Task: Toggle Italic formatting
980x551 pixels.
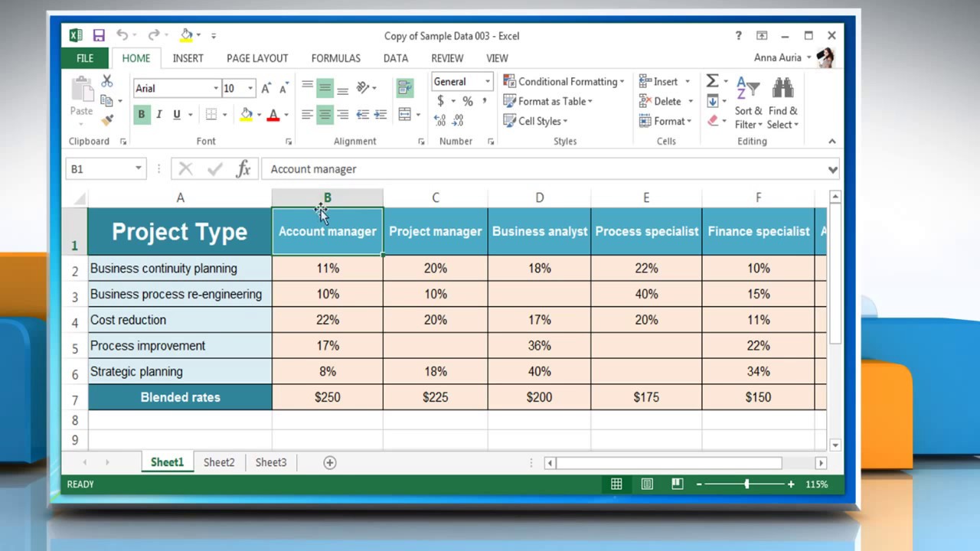Action: pyautogui.click(x=159, y=115)
